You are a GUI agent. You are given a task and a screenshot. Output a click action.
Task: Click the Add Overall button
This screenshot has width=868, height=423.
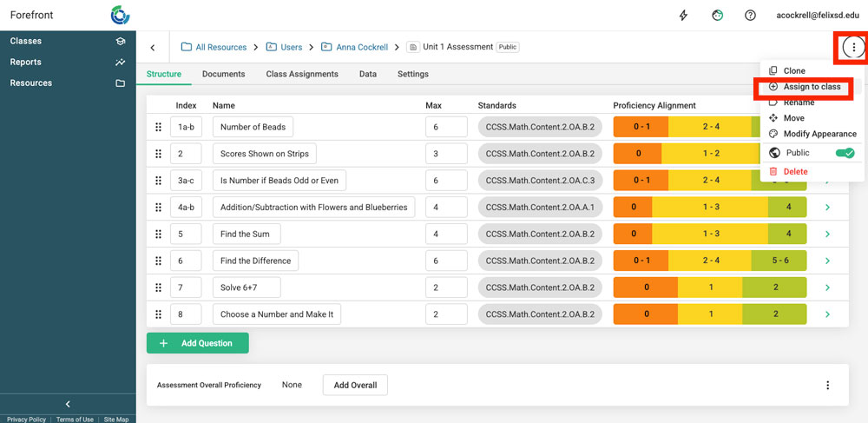pyautogui.click(x=355, y=385)
